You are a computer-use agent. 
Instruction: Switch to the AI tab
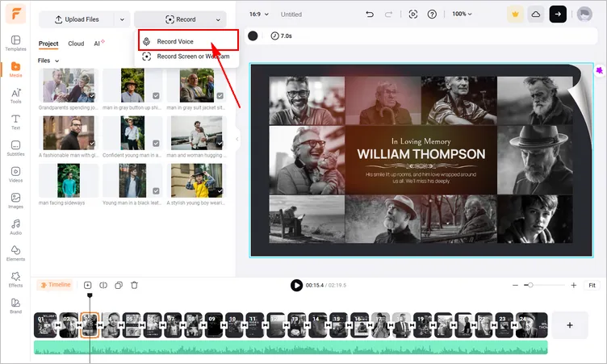coord(98,44)
